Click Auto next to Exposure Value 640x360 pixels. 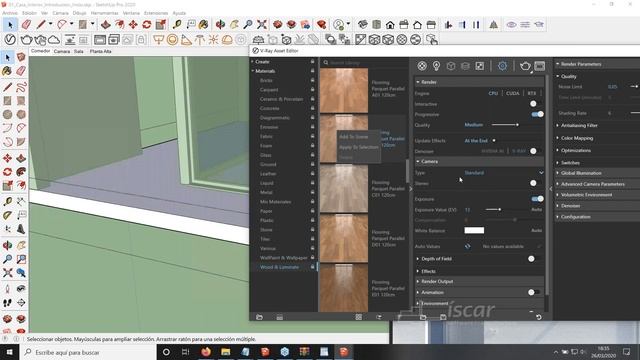tap(536, 209)
